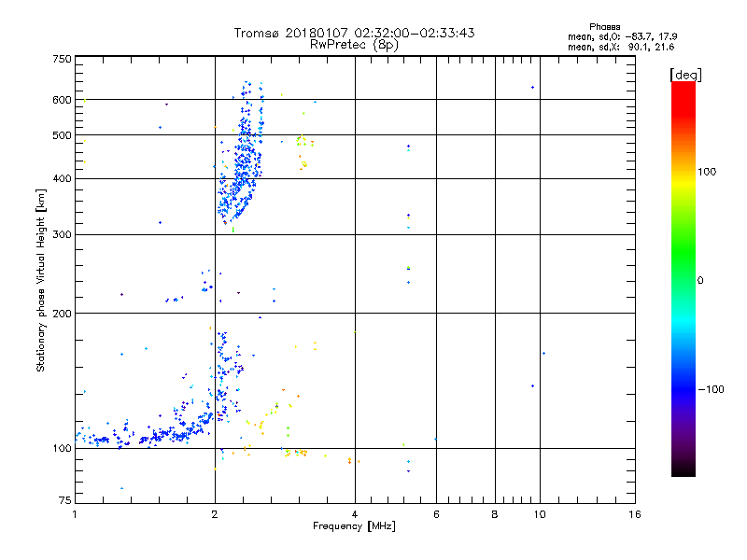Screen dimensions: 747x560
Task: Click the y-axis '400' tick label
Action: [x=62, y=179]
